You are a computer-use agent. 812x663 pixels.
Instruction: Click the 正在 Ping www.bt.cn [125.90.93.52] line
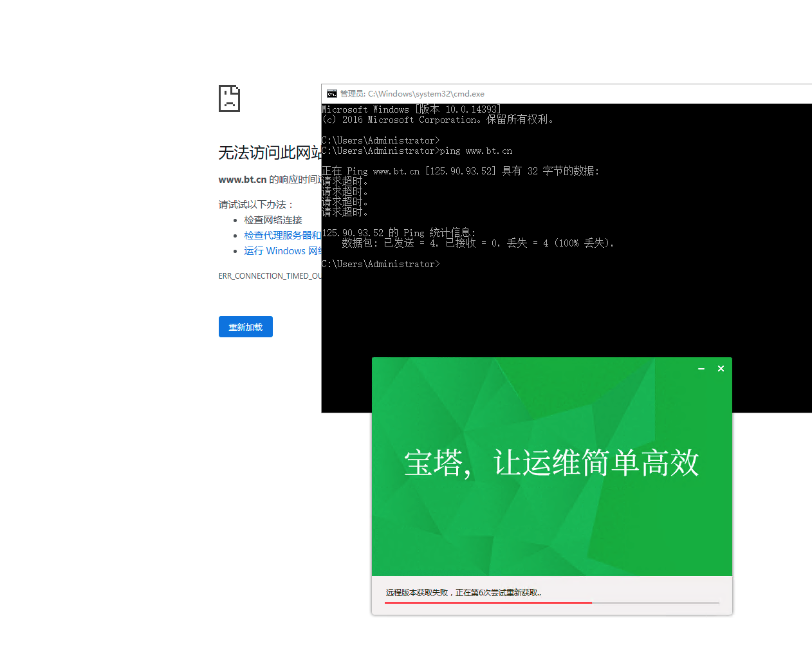click(461, 171)
